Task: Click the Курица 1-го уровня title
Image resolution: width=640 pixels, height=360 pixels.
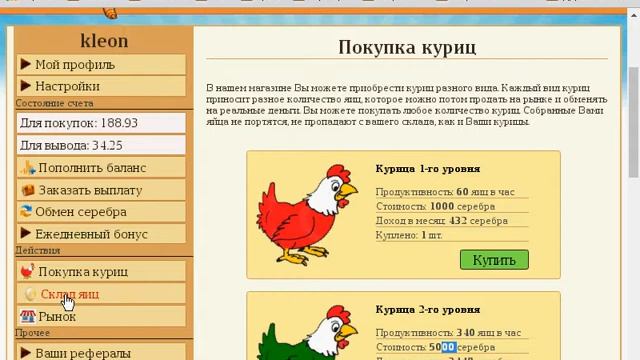Action: [x=428, y=169]
